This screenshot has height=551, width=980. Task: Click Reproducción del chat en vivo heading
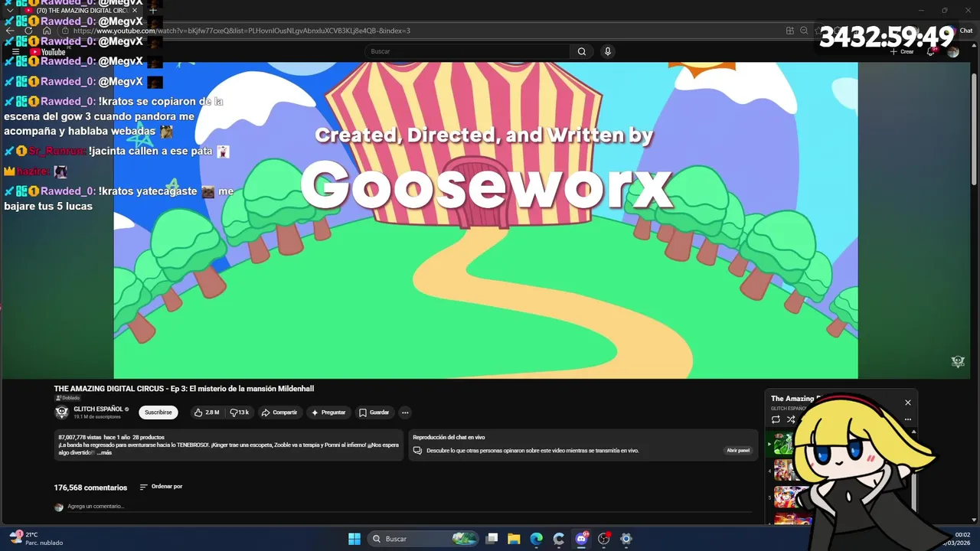click(x=449, y=438)
